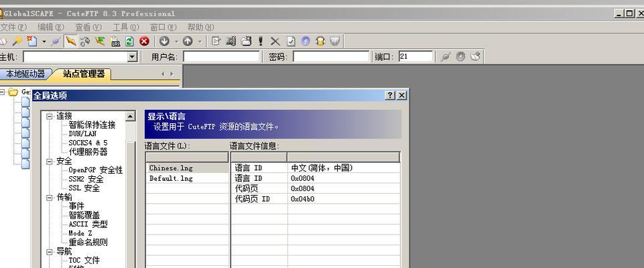
Task: Switch to the 站点管理器 tab
Action: click(x=84, y=74)
